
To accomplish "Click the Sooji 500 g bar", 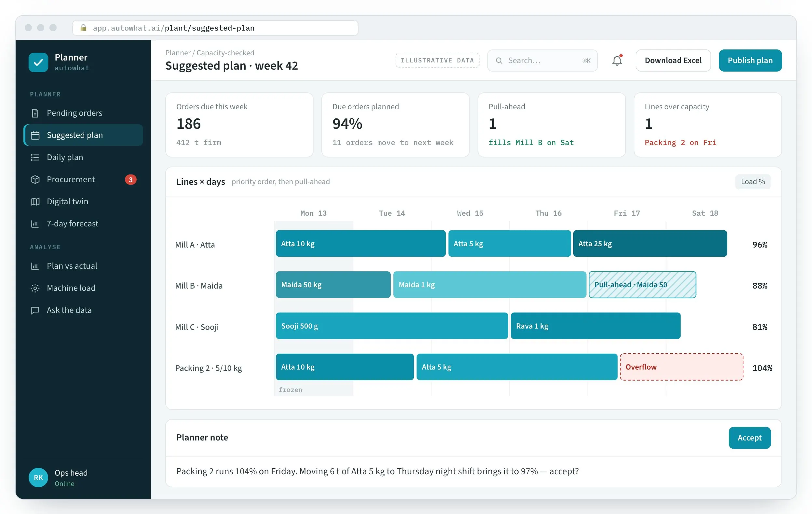I will (391, 326).
